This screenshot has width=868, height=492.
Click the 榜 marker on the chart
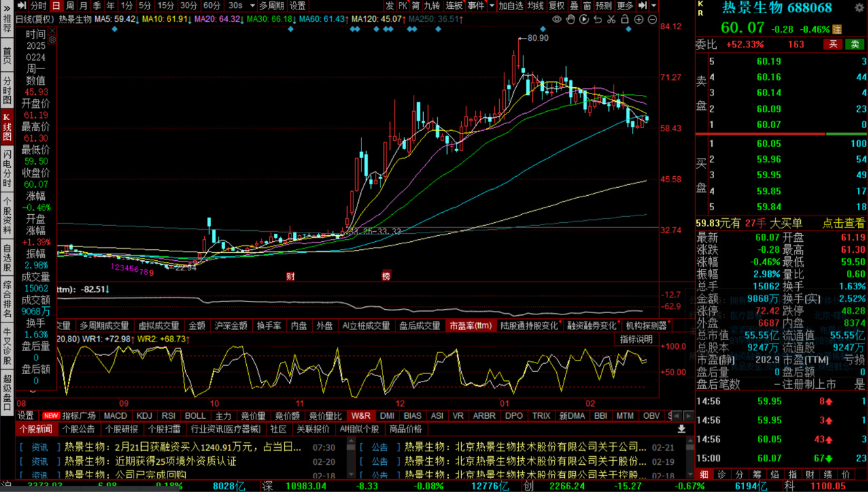point(386,276)
